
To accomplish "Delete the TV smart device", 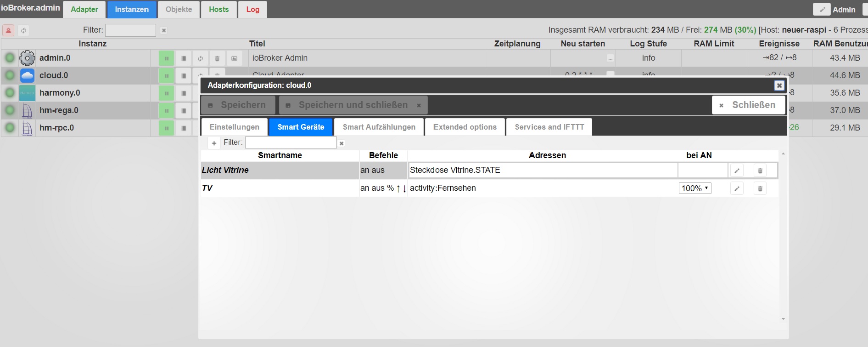I will (x=760, y=188).
